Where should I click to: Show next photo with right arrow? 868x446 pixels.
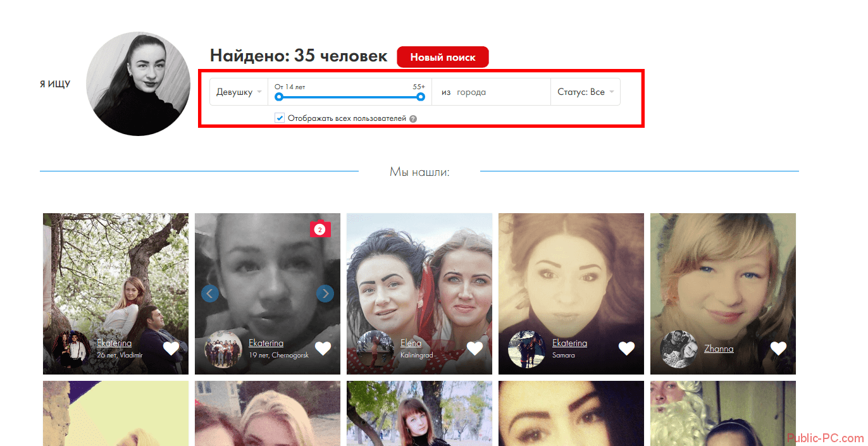point(325,294)
